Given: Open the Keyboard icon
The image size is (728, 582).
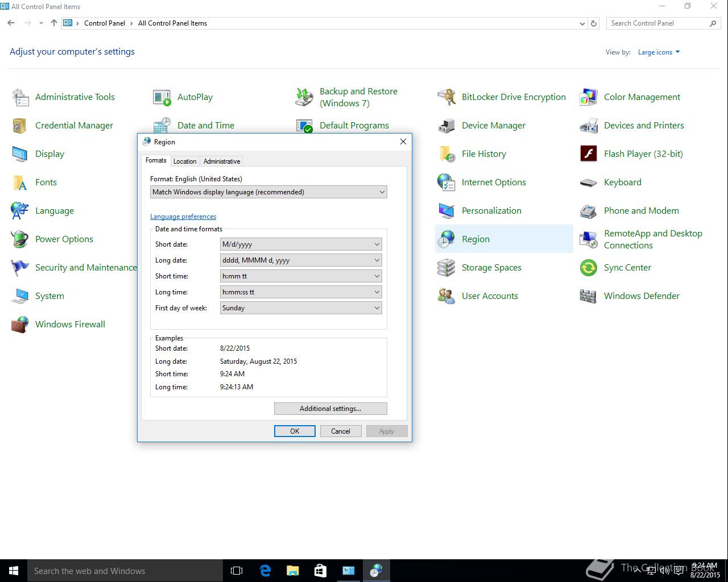Looking at the screenshot, I should (589, 182).
